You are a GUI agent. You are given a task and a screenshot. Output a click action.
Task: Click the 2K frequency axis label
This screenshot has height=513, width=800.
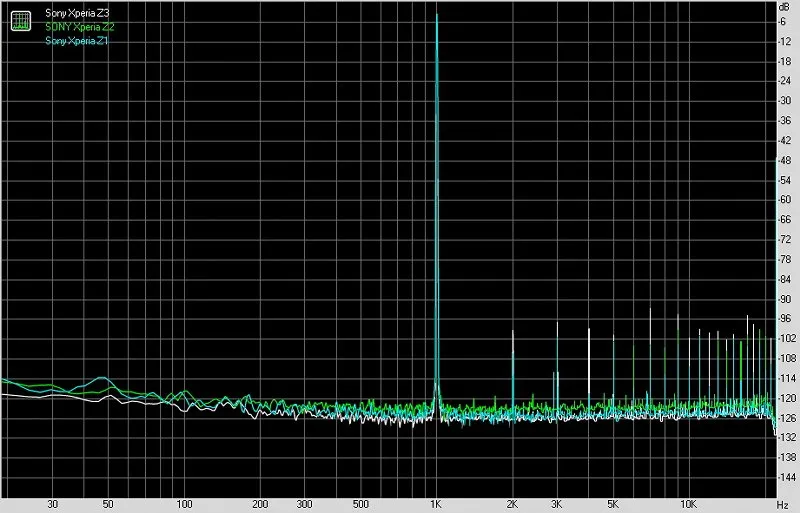pos(512,504)
